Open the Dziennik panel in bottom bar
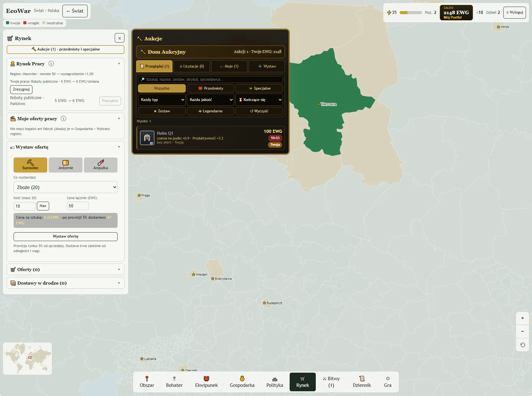This screenshot has width=532, height=396. point(362,382)
